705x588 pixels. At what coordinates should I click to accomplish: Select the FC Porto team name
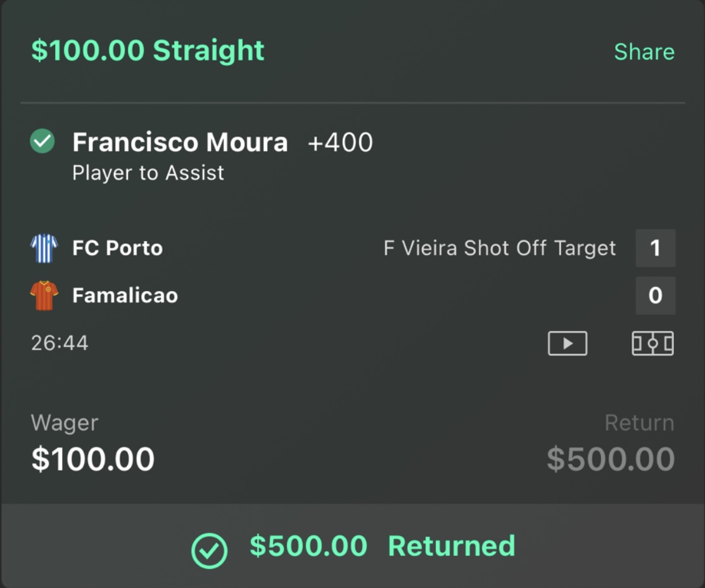pyautogui.click(x=117, y=248)
